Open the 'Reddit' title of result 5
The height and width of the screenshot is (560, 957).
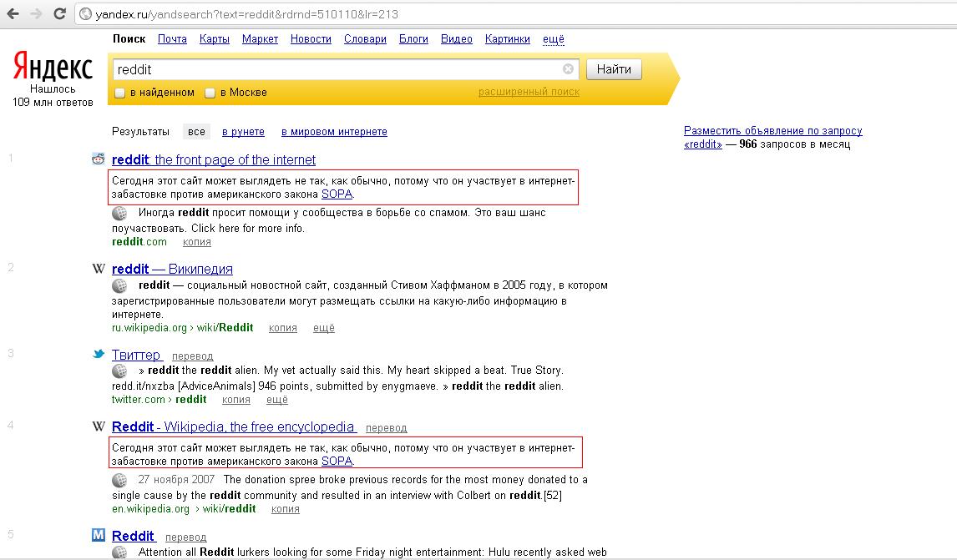pyautogui.click(x=133, y=536)
